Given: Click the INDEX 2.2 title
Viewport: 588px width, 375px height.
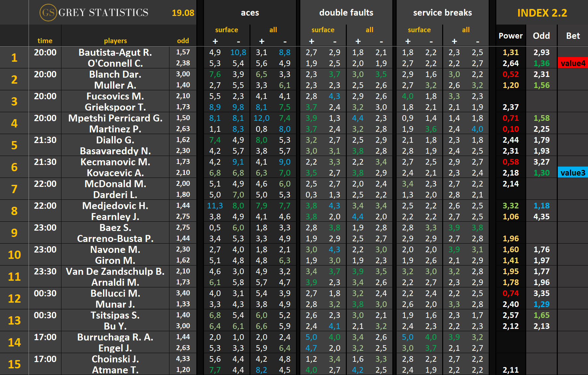Looking at the screenshot, I should [x=542, y=13].
